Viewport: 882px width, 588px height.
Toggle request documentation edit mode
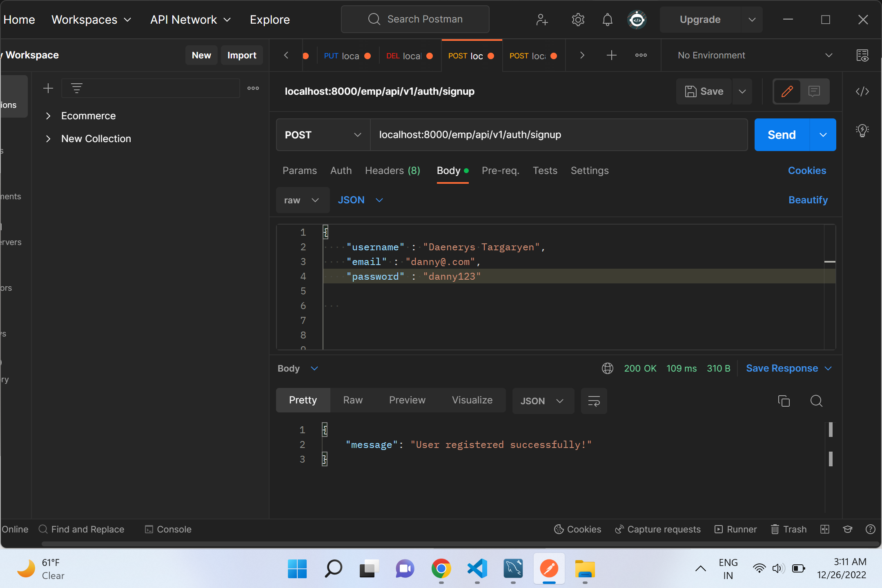pyautogui.click(x=786, y=91)
